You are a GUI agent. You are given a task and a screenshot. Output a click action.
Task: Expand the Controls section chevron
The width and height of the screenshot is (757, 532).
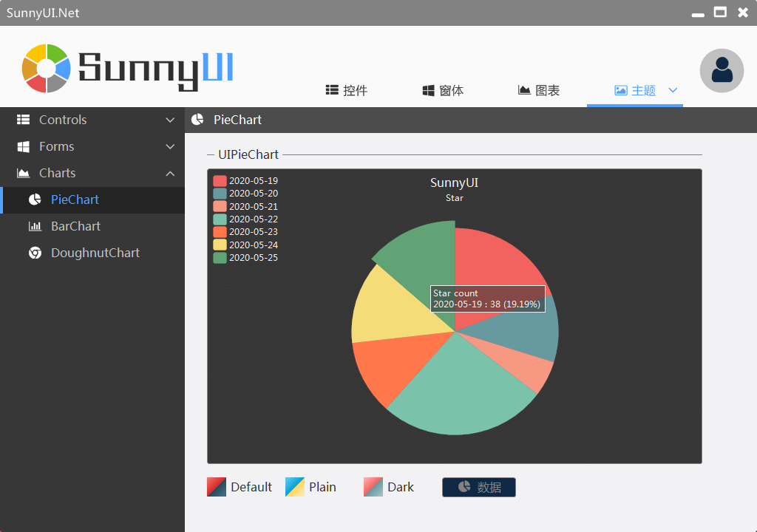click(x=170, y=120)
